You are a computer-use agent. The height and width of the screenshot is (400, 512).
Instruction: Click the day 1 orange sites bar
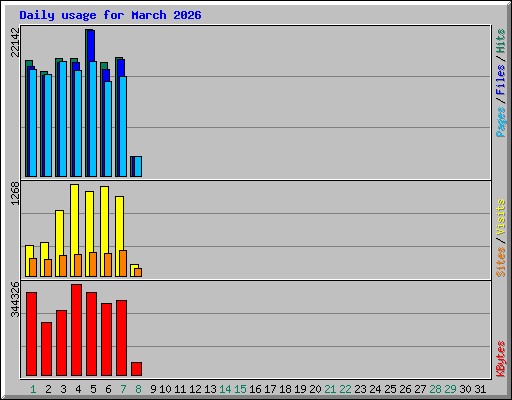33,267
